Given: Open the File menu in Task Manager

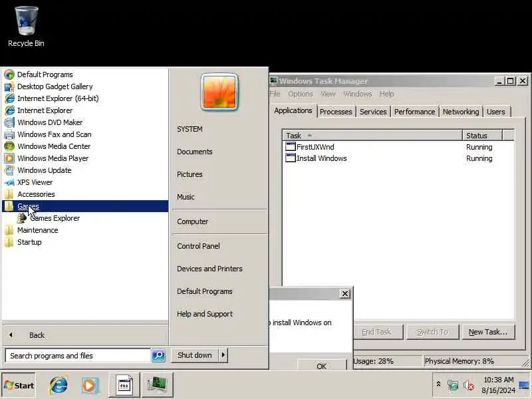Looking at the screenshot, I should pos(275,94).
